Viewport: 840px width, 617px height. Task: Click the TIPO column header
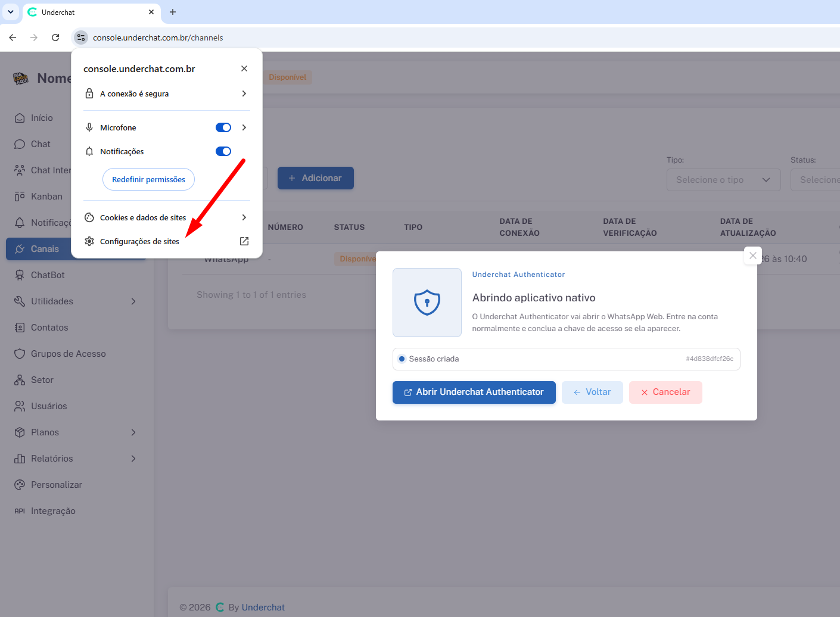(413, 228)
